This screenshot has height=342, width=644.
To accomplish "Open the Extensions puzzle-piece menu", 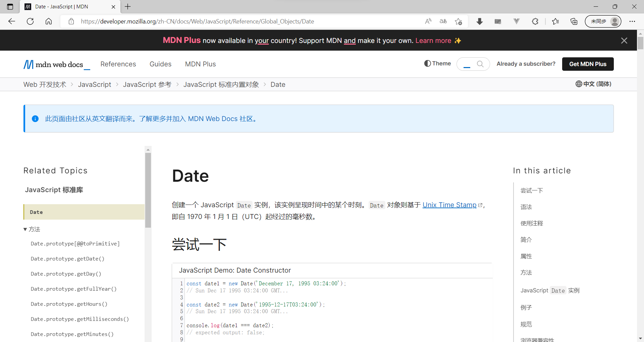I will [x=535, y=21].
